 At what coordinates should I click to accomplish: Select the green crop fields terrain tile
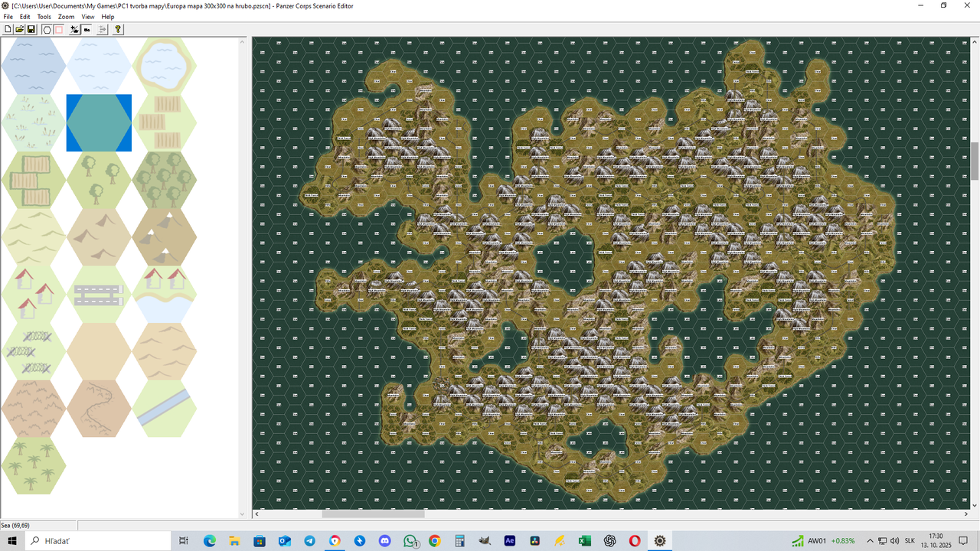33,180
